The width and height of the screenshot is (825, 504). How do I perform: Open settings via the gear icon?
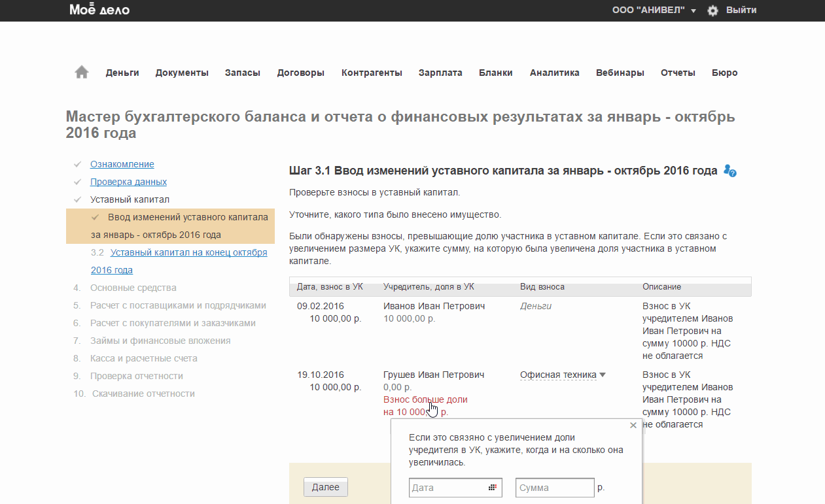[x=712, y=10]
